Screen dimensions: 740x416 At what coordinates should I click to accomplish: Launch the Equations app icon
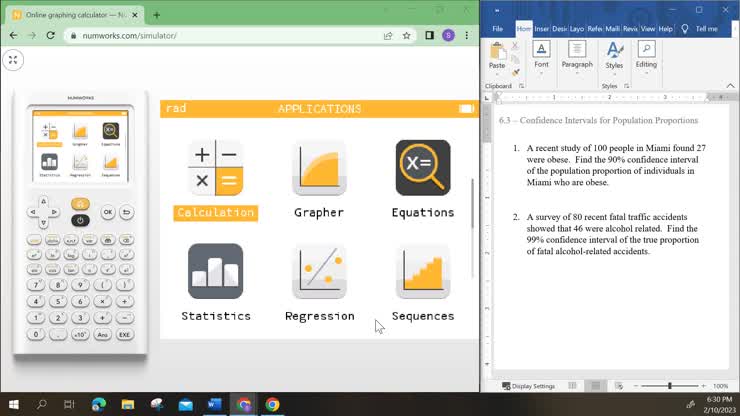pyautogui.click(x=422, y=169)
